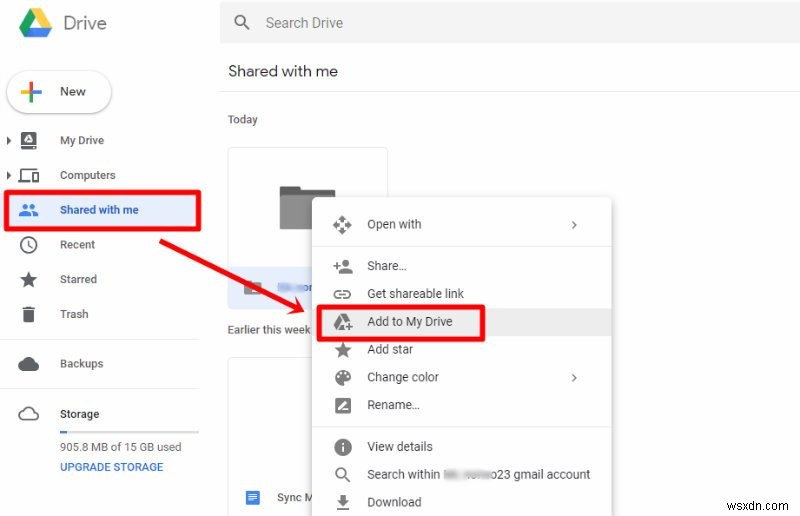Screen dimensions: 800x516
Task: Click the UPGRADE STORAGE link
Action: [112, 468]
